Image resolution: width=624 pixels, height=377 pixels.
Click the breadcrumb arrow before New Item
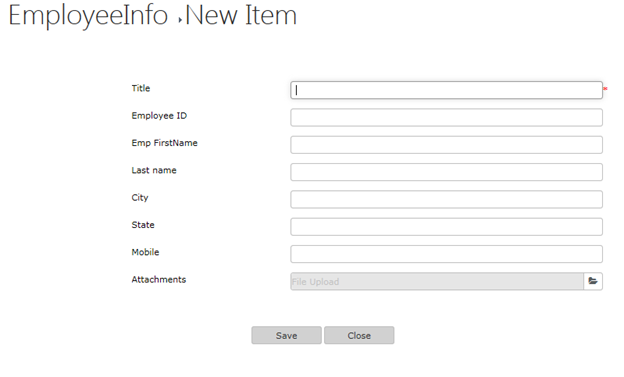[180, 20]
